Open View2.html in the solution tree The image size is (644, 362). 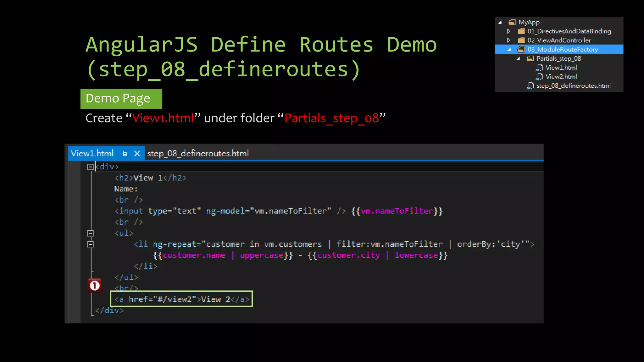561,77
